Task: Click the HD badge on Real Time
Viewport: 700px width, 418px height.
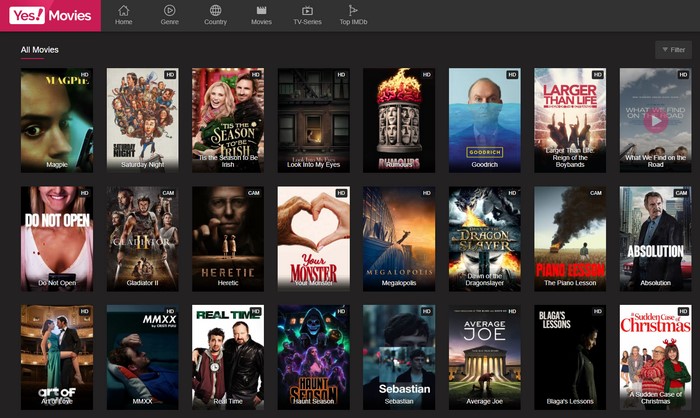Action: (255, 311)
